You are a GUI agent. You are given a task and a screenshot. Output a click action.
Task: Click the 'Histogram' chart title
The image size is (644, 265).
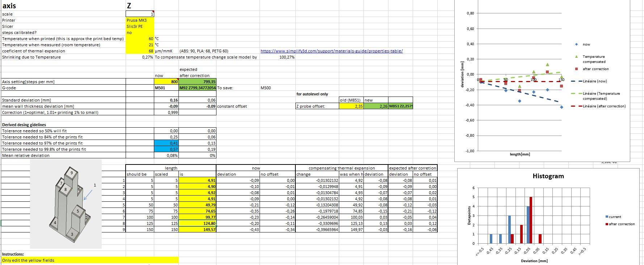[x=548, y=176]
